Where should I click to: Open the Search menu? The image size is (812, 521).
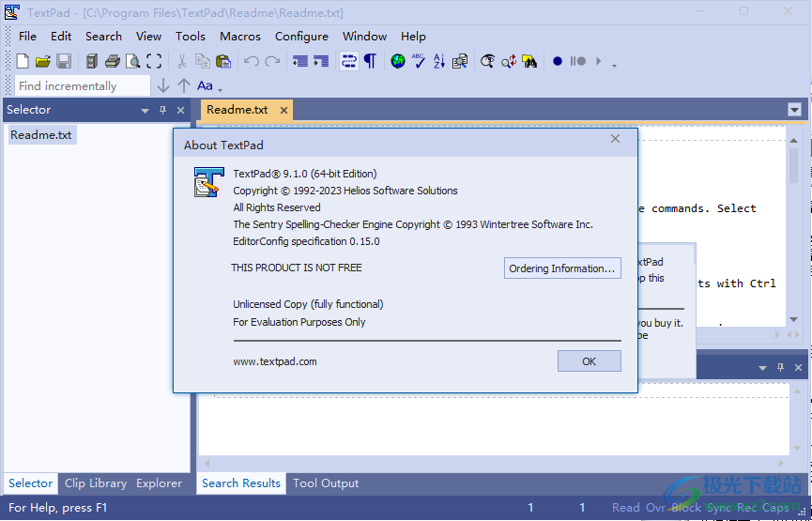pyautogui.click(x=103, y=37)
